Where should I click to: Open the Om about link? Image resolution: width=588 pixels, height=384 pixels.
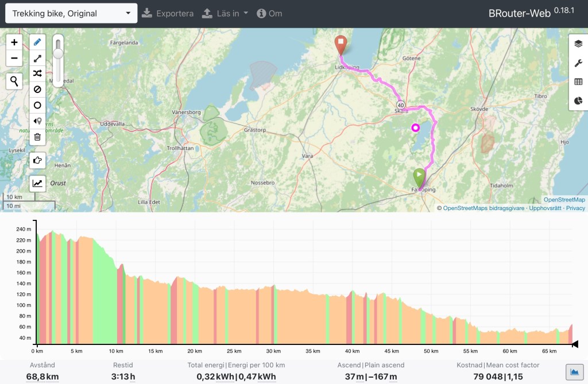pos(269,13)
